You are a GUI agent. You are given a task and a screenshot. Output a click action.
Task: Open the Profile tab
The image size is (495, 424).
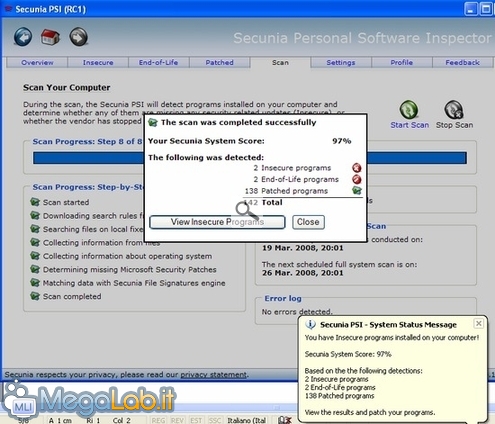click(402, 62)
